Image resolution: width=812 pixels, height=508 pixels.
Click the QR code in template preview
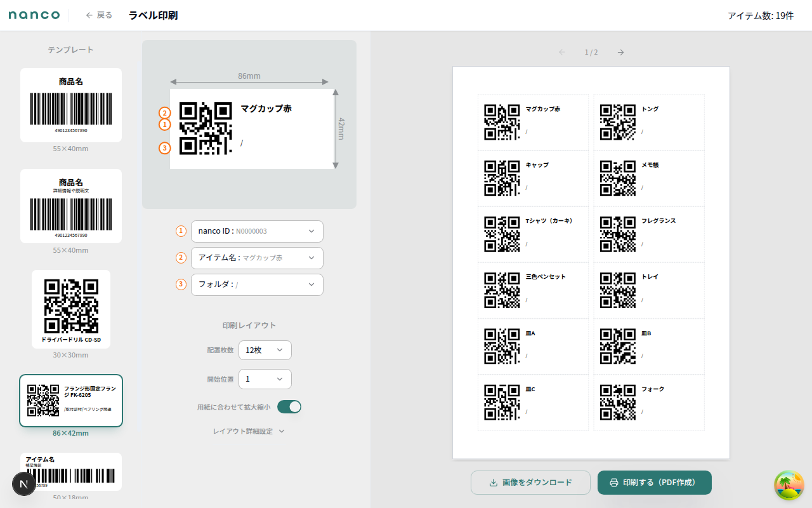click(x=206, y=128)
